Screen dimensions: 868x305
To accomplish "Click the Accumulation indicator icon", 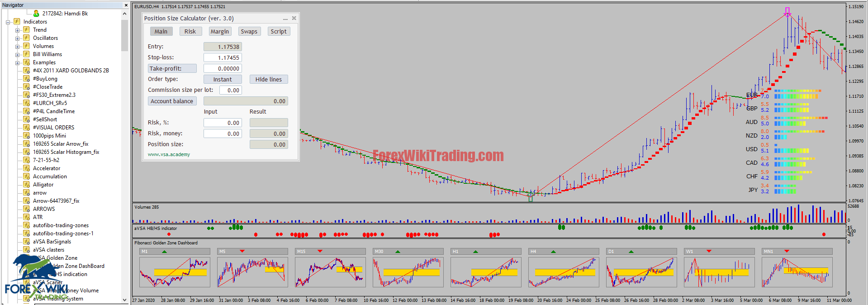I will click(x=27, y=176).
